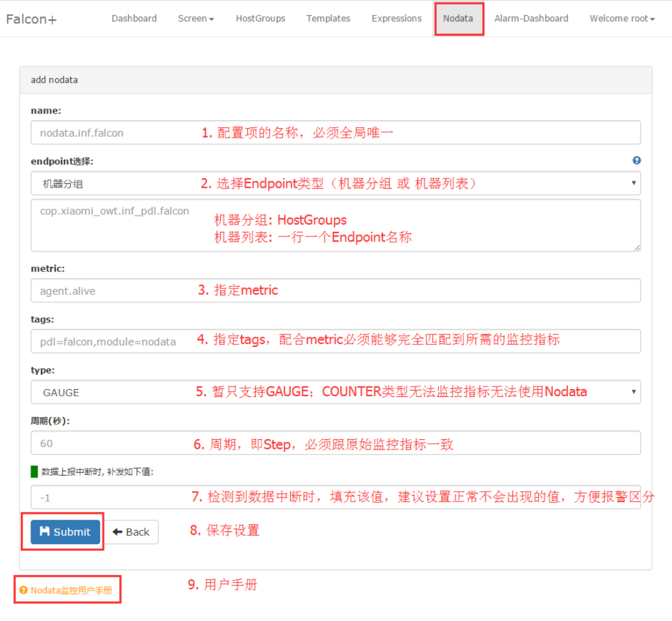Click the Back button
This screenshot has height=621, width=672.
132,531
